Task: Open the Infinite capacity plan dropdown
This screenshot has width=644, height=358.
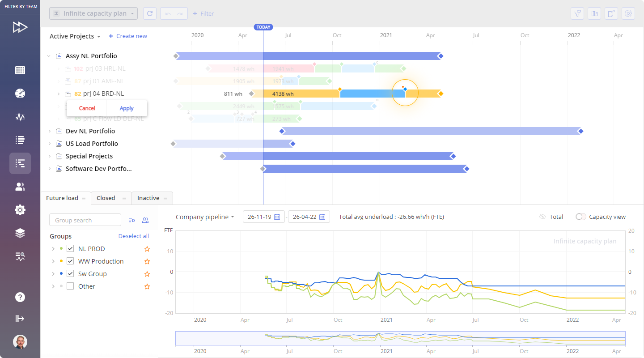Action: pos(93,13)
